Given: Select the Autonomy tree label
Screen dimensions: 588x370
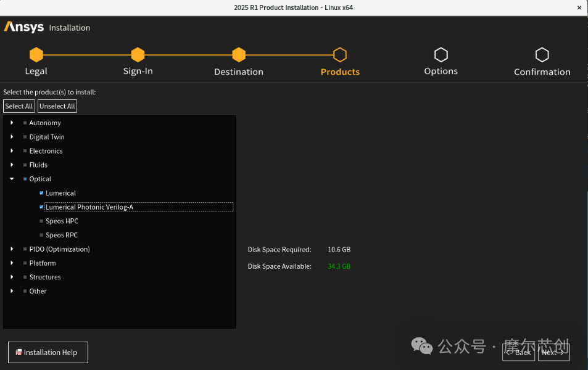Looking at the screenshot, I should [x=45, y=123].
